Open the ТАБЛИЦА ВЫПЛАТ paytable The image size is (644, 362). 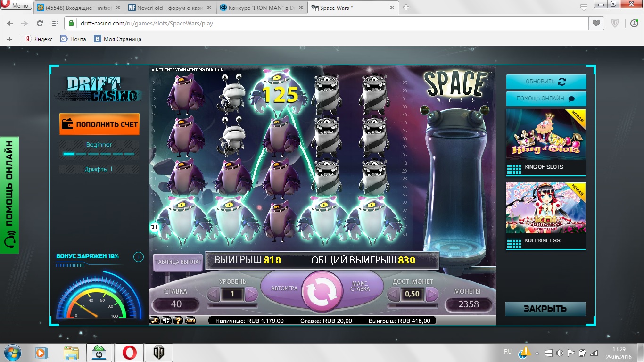[x=178, y=262]
